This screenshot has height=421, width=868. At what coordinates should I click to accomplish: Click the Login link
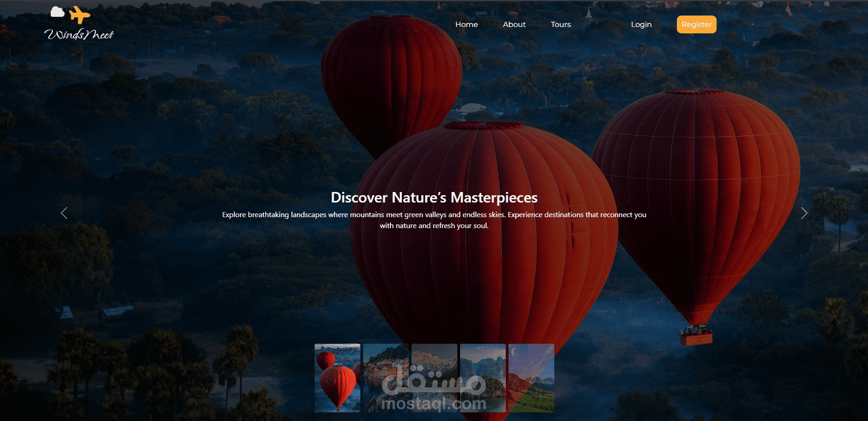(641, 25)
